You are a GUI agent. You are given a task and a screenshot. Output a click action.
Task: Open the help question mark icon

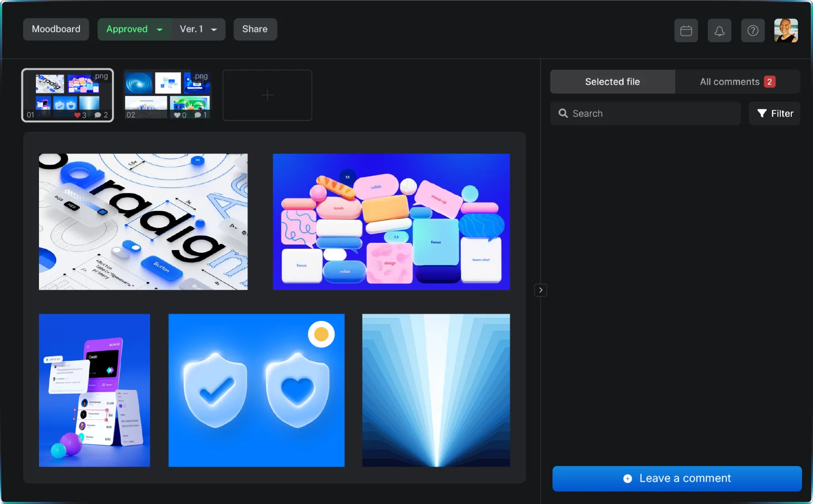click(753, 30)
